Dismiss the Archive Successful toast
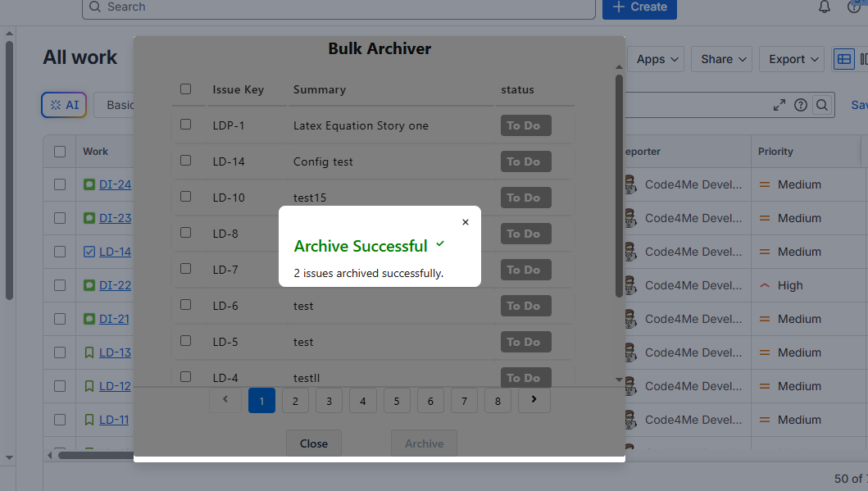 (466, 221)
